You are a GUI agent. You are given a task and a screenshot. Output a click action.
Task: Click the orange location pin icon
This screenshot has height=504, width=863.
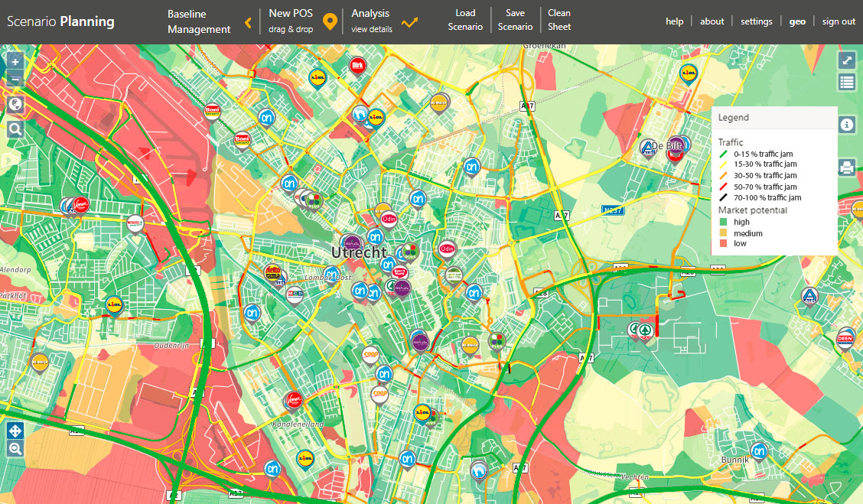(330, 22)
